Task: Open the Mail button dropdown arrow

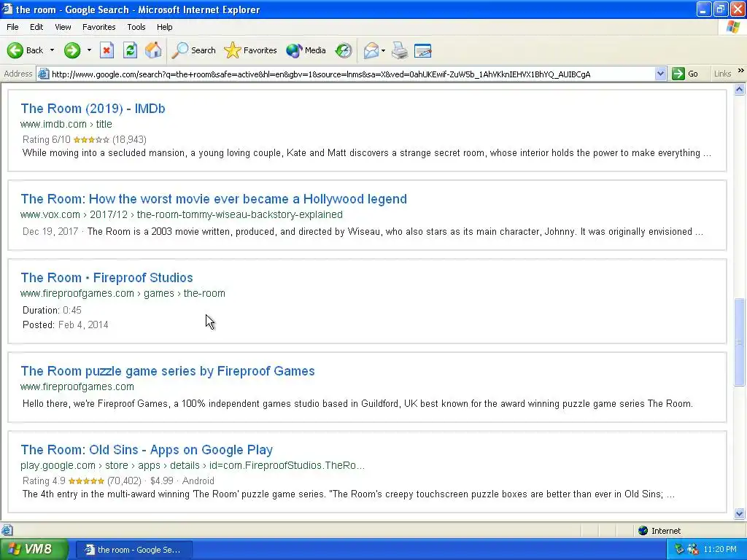Action: (383, 50)
